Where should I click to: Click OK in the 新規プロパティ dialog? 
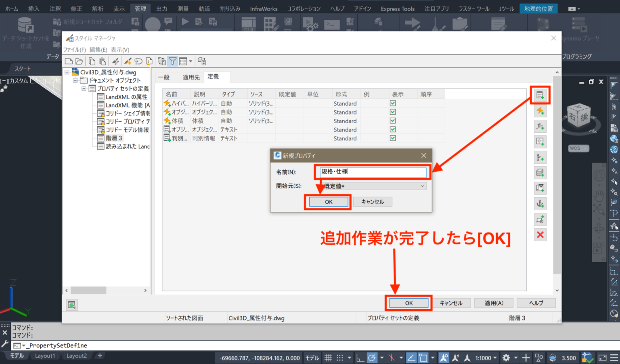[x=328, y=201]
